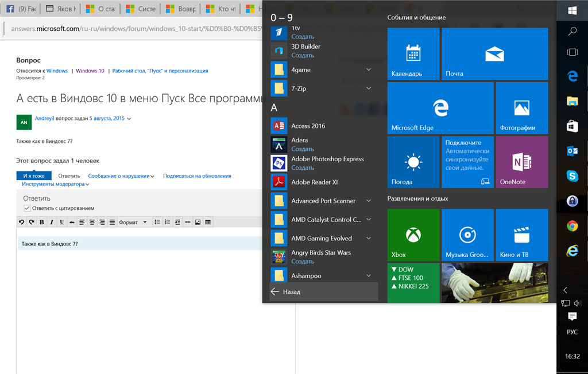Open the Microsoft Edge tile
This screenshot has width=588, height=374.
[x=440, y=108]
